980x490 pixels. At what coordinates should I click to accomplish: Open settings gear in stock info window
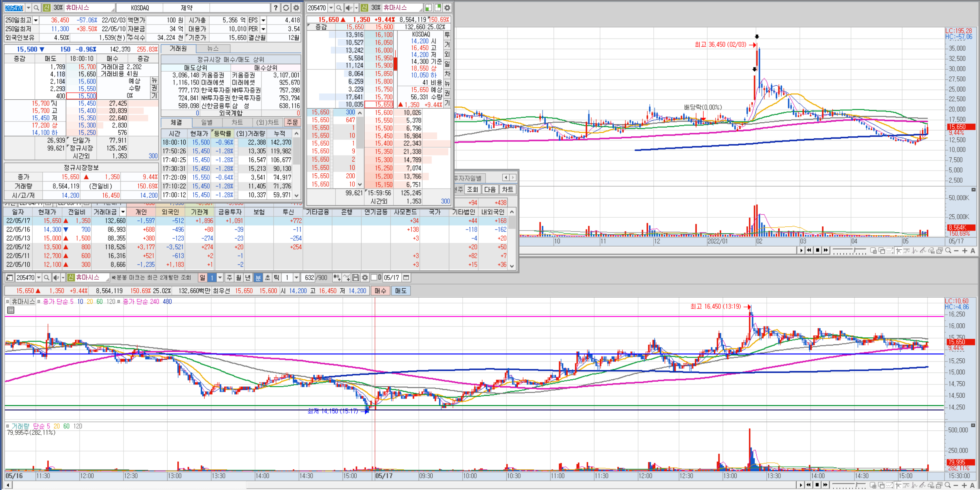coord(296,8)
